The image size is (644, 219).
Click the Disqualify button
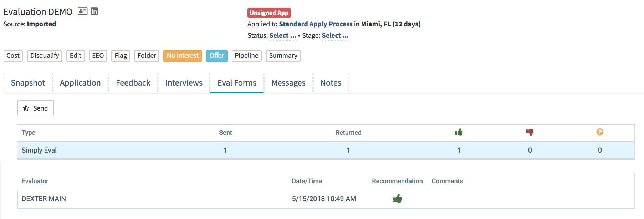[x=44, y=56]
